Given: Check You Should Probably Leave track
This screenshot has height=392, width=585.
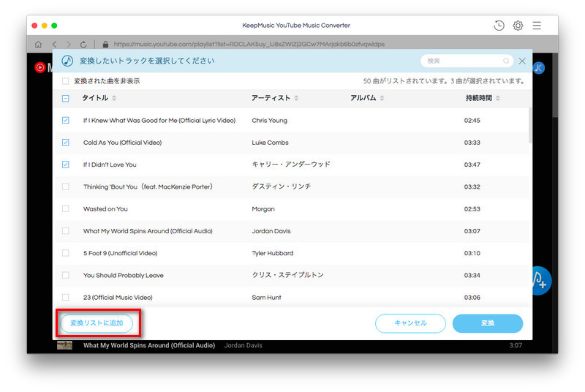Looking at the screenshot, I should [66, 275].
